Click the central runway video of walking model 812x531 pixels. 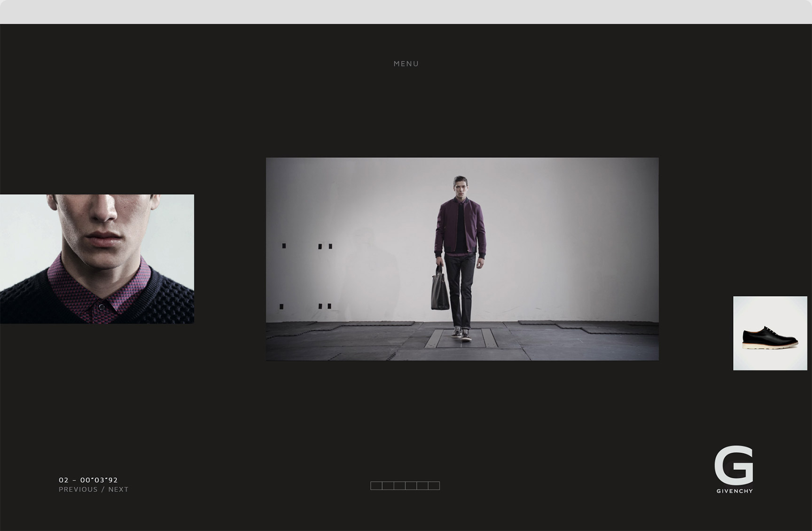(462, 259)
